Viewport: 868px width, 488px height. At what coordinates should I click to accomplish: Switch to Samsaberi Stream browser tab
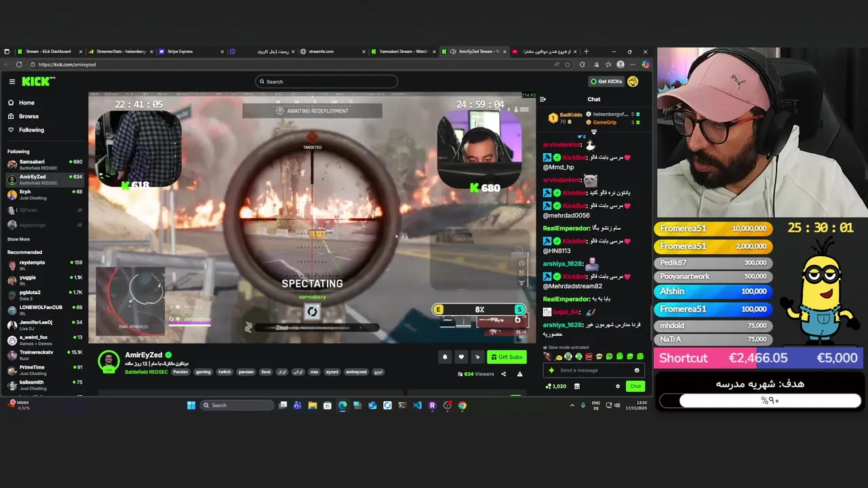[403, 52]
